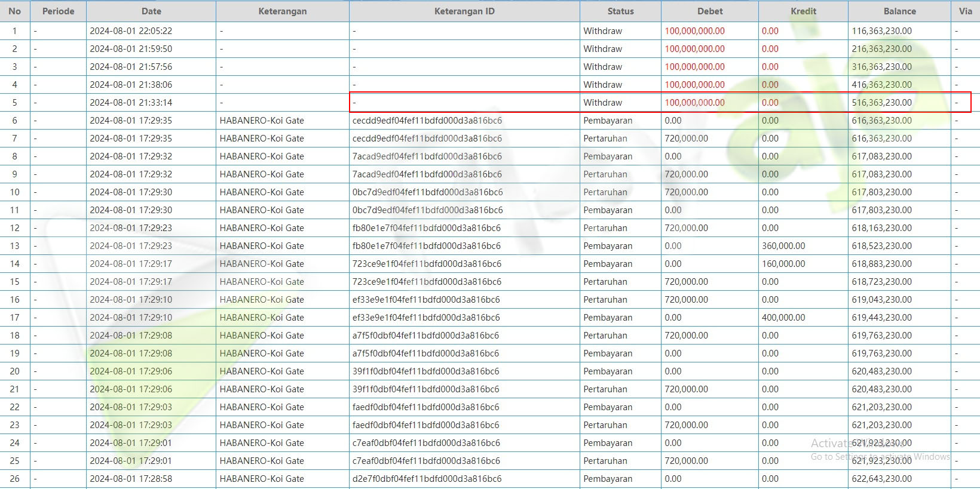
Task: Select ID d2e7f0dbf04fef11bdfd000d3a816bc6
Action: point(427,479)
